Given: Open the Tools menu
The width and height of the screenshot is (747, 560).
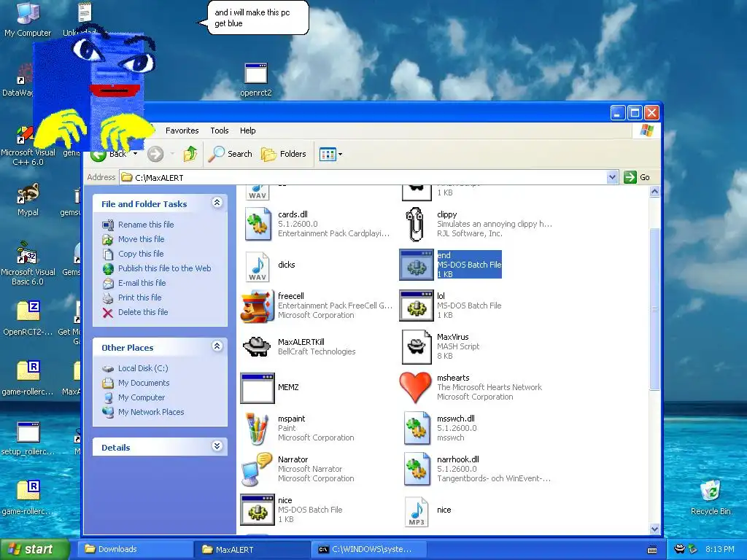Looking at the screenshot, I should point(220,131).
